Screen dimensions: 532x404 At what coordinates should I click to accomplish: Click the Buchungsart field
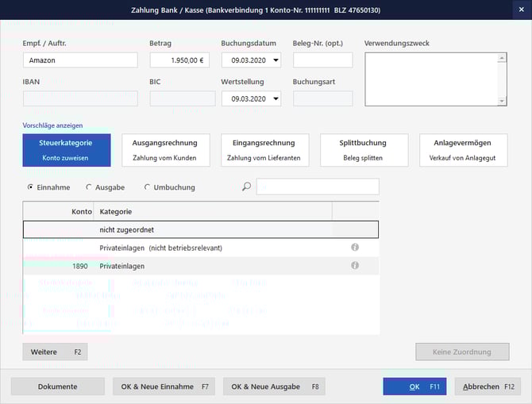pyautogui.click(x=322, y=98)
